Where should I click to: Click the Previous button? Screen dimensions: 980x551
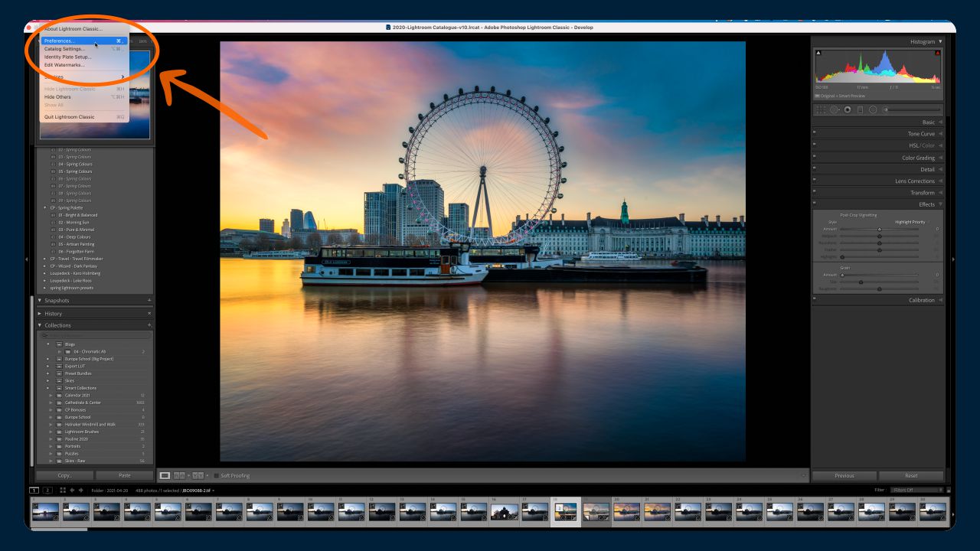click(x=844, y=475)
